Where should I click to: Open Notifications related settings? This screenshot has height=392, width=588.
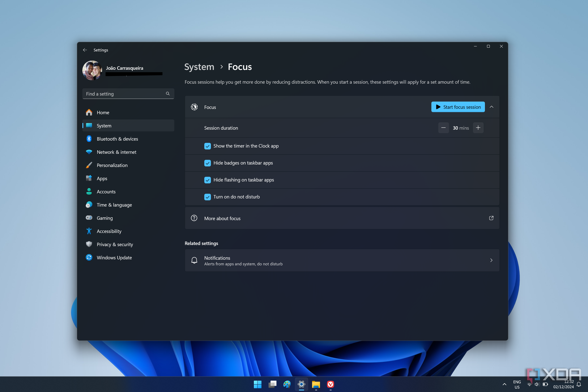pyautogui.click(x=342, y=260)
